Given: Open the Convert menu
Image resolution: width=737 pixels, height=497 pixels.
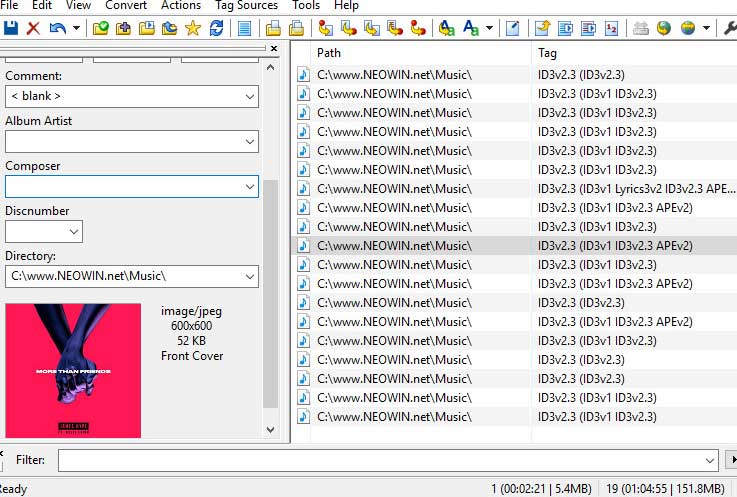Looking at the screenshot, I should [x=126, y=5].
